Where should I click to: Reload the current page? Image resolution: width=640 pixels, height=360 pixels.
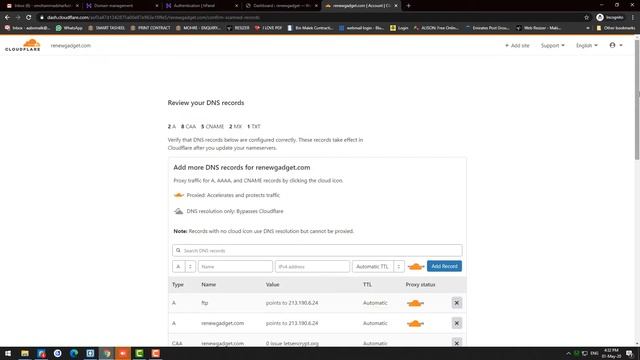[29, 18]
